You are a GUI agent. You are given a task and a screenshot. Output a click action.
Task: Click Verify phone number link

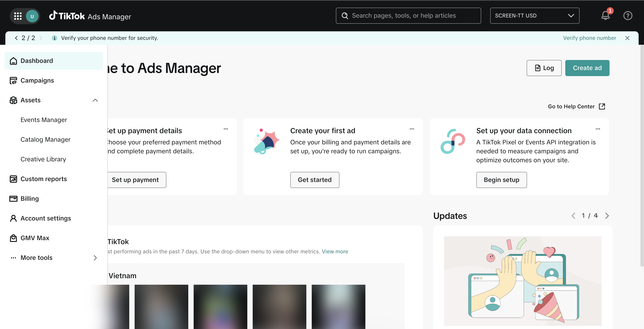click(x=589, y=38)
